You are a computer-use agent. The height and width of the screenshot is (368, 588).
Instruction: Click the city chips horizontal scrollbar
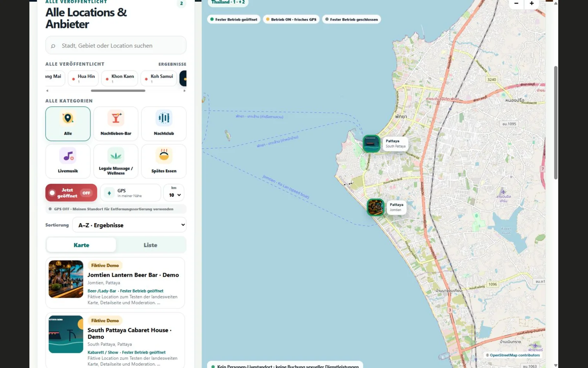coord(118,91)
